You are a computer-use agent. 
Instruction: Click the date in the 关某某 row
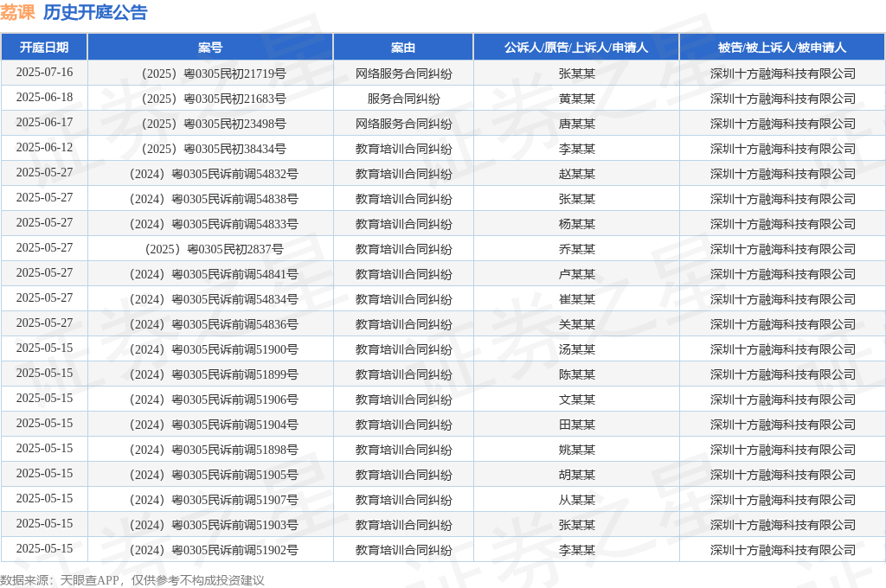coord(44,323)
